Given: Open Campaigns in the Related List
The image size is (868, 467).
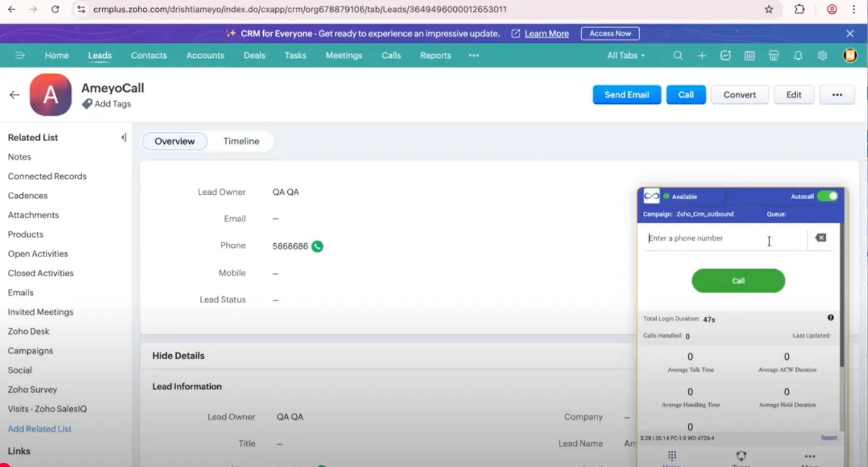Looking at the screenshot, I should click(30, 351).
